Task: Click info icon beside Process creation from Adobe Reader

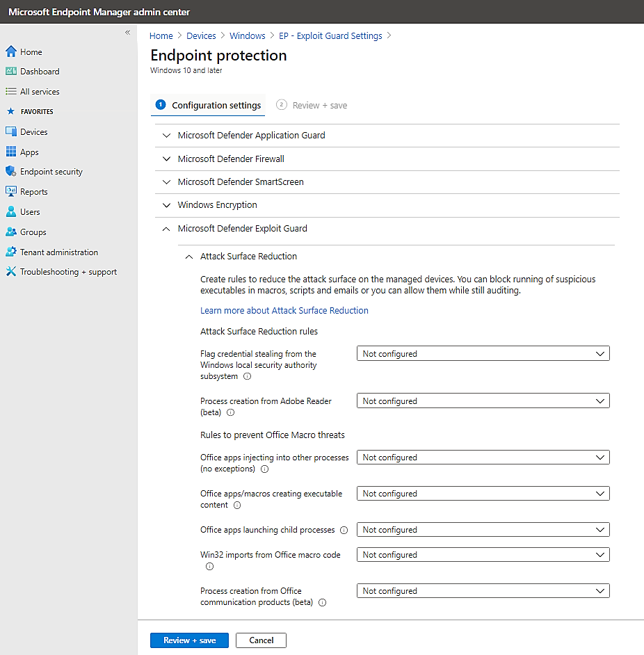Action: pyautogui.click(x=231, y=412)
